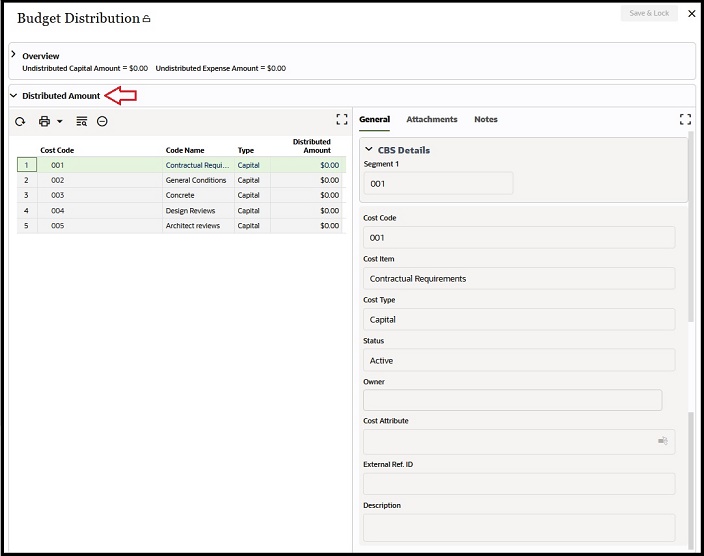This screenshot has height=556, width=704.
Task: Click the Architect reviews code name cell
Action: coord(198,225)
